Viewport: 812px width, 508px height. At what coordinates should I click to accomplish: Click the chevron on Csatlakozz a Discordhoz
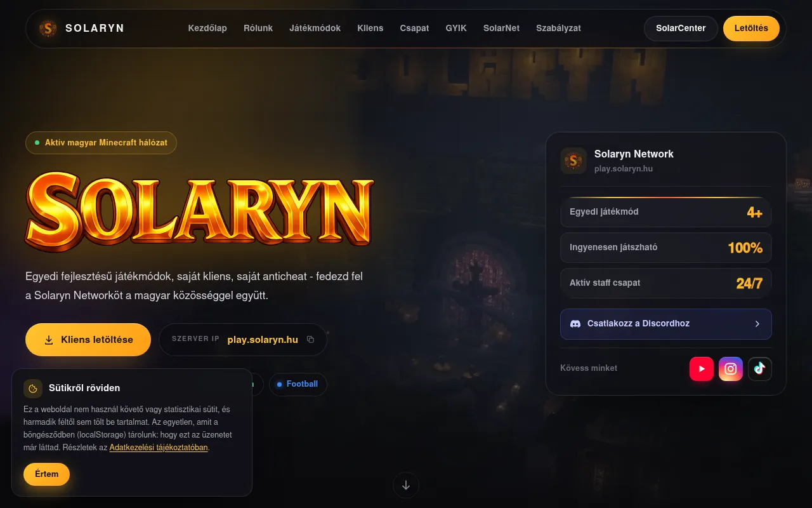(x=757, y=324)
